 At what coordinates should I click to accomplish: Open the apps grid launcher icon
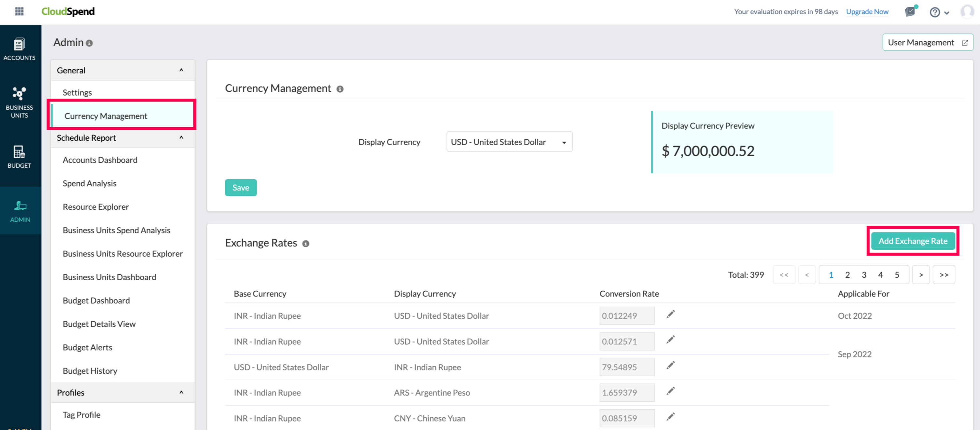click(x=19, y=11)
